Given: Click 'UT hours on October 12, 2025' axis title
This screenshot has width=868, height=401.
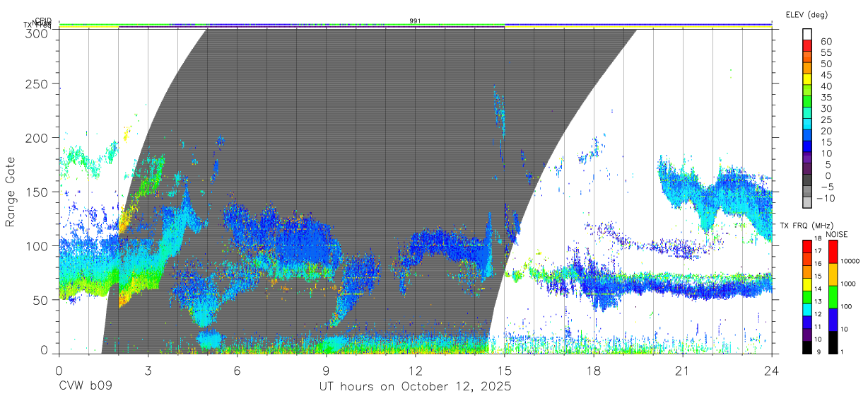Looking at the screenshot, I should (416, 388).
